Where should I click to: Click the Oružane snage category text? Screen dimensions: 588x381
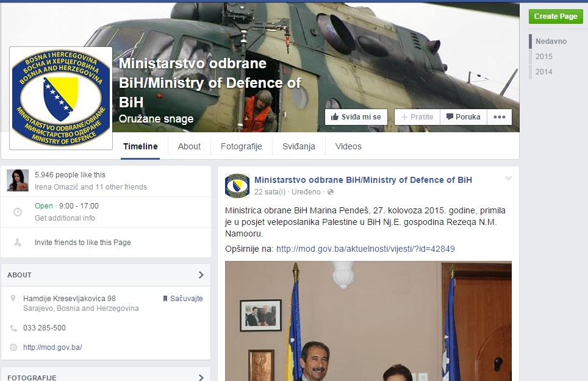pyautogui.click(x=156, y=119)
